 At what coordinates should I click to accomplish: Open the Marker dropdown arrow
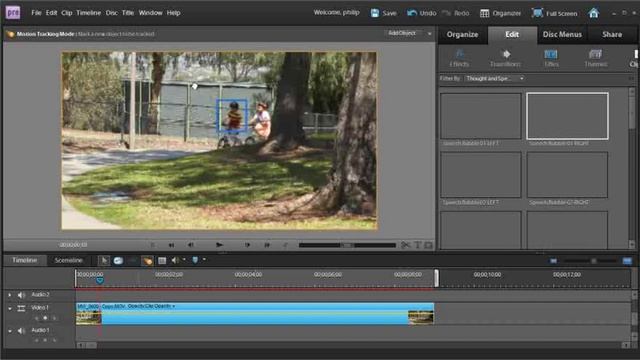pyautogui.click(x=204, y=260)
